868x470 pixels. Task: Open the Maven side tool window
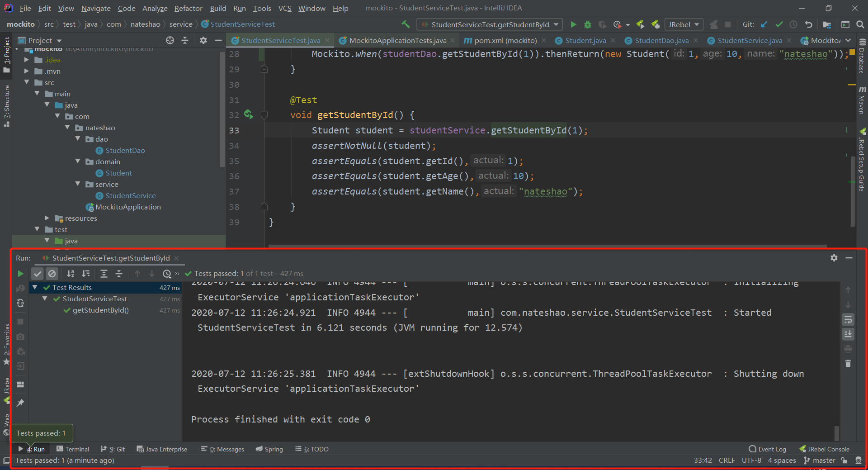tap(862, 100)
